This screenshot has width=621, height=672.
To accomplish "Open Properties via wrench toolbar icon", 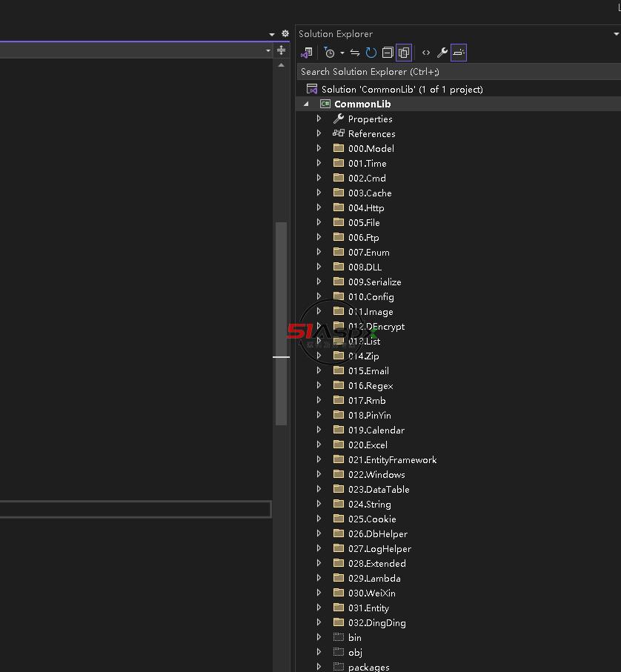I will click(x=442, y=53).
